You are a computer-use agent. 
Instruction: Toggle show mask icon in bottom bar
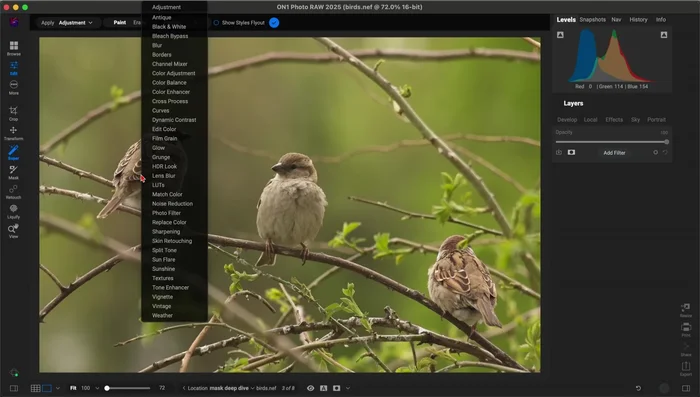(337, 388)
